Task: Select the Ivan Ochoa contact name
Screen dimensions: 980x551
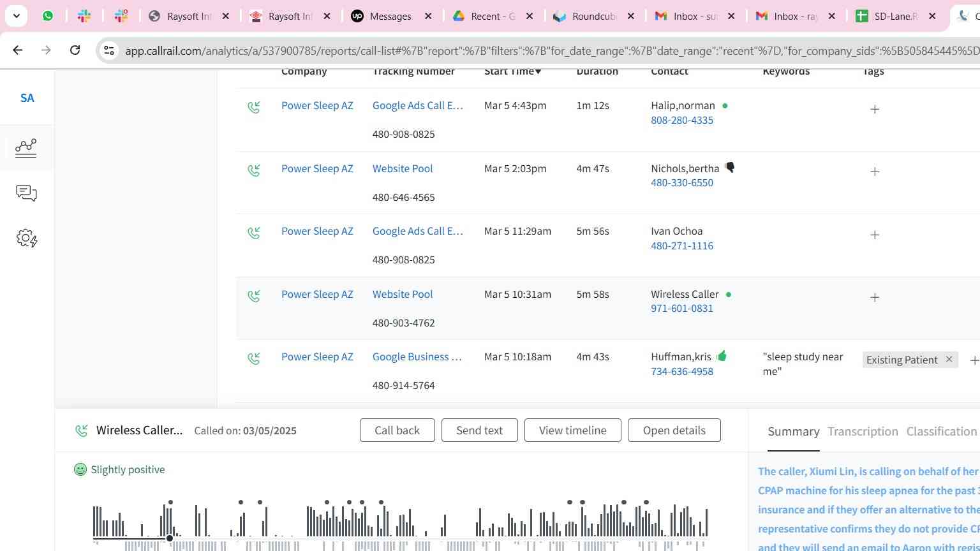Action: pos(676,231)
